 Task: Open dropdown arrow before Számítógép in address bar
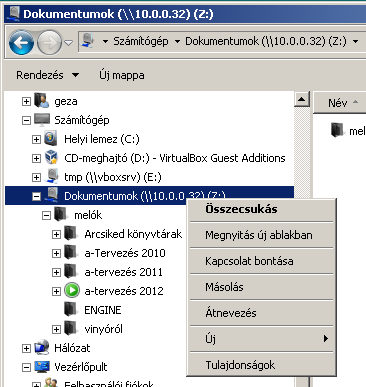(x=105, y=42)
